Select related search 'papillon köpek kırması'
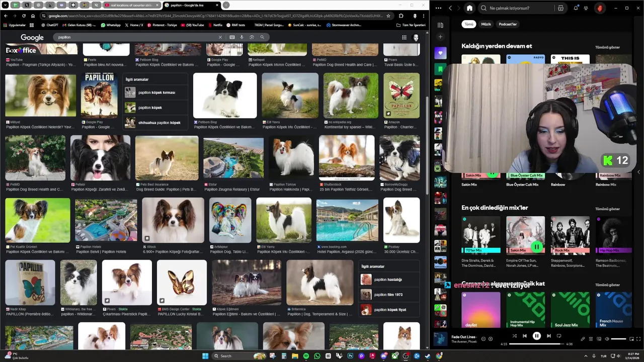The image size is (644, 362). click(155, 93)
